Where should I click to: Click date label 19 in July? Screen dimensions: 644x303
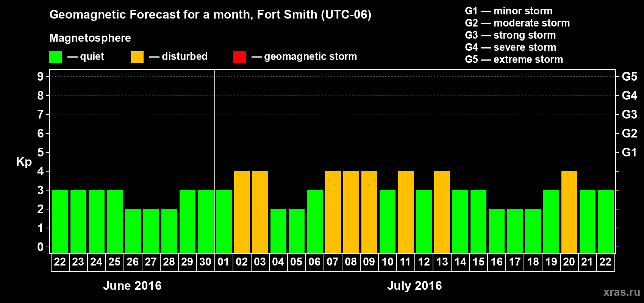(x=551, y=262)
